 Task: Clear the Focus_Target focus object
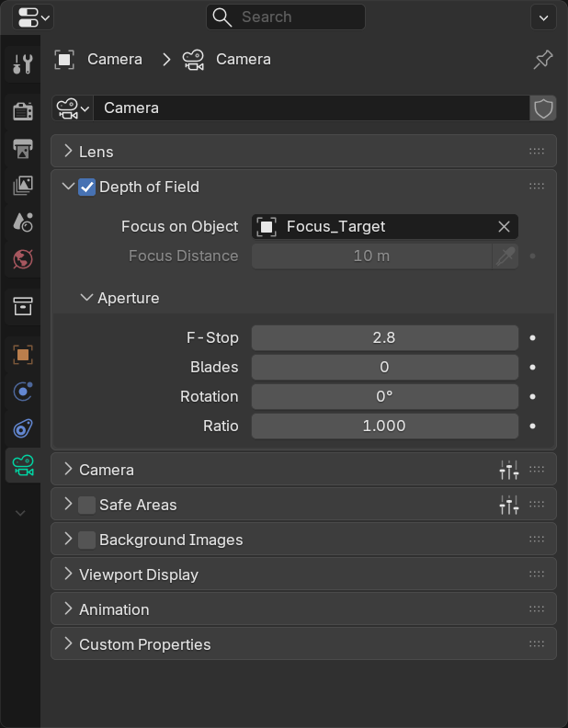click(x=504, y=226)
